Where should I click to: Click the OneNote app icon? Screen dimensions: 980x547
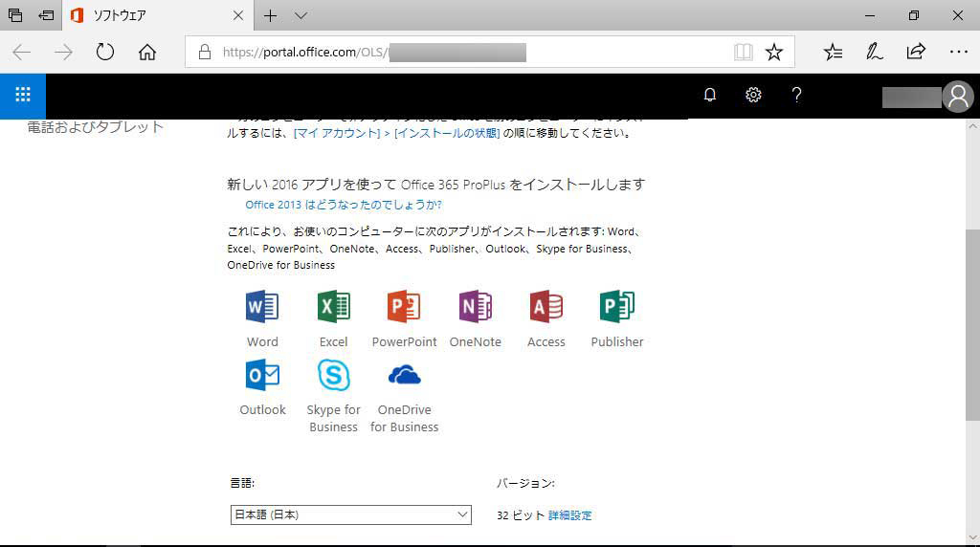click(x=475, y=307)
